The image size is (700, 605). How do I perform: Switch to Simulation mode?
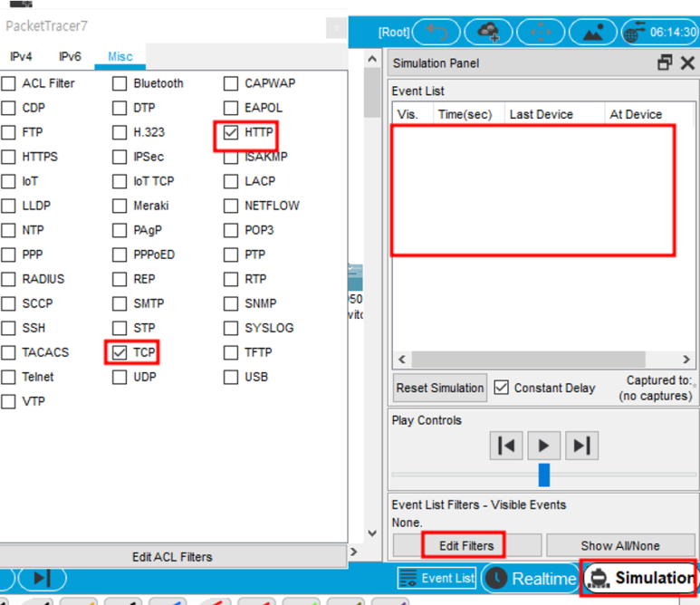pos(639,578)
